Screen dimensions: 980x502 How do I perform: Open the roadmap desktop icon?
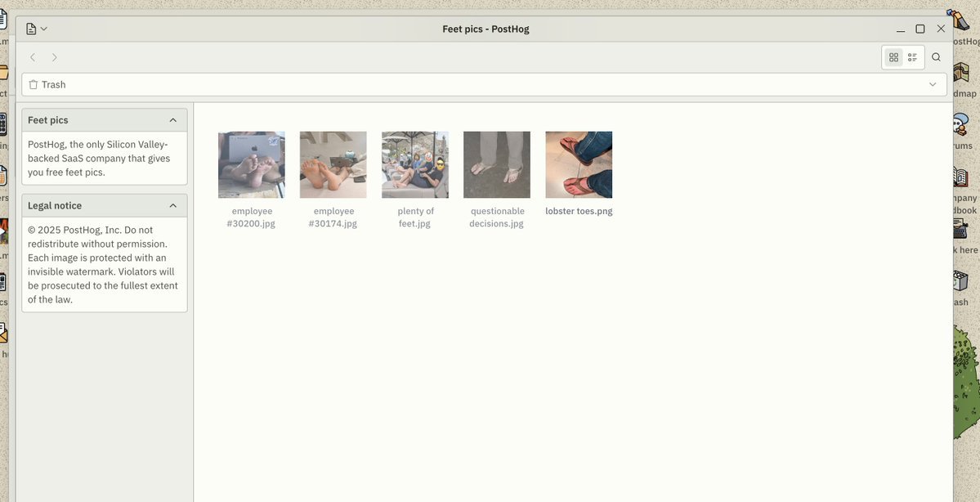(x=962, y=78)
